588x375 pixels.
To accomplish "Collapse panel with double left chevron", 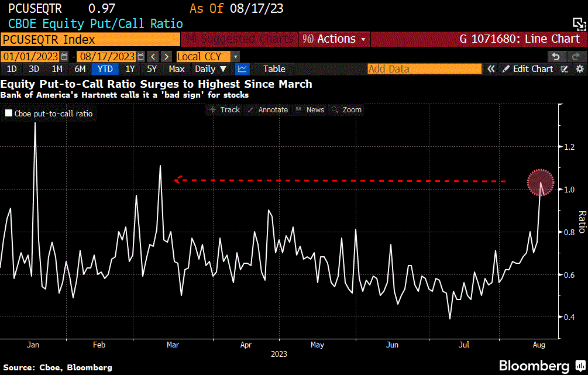I will [x=491, y=69].
